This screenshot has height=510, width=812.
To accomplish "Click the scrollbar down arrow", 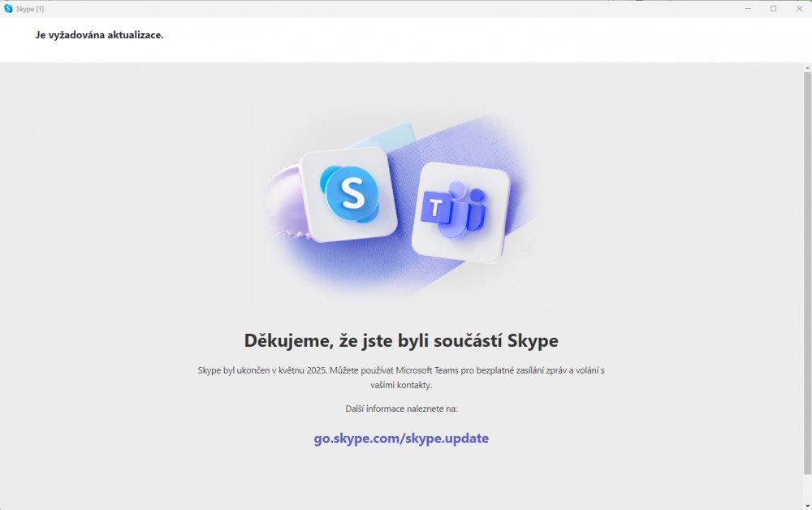I will pyautogui.click(x=807, y=504).
